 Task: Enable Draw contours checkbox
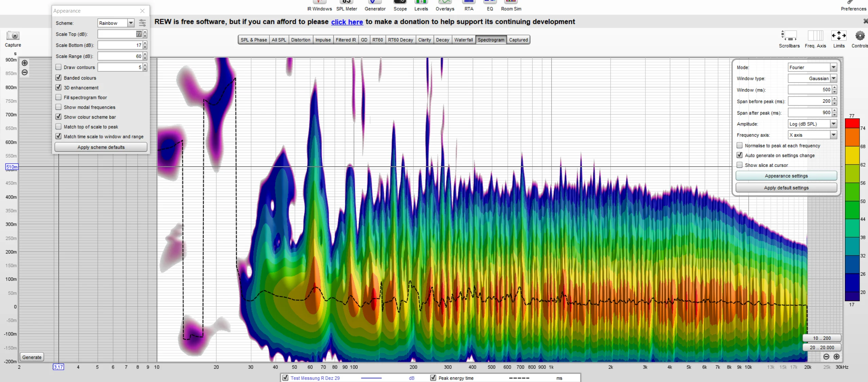pos(58,67)
